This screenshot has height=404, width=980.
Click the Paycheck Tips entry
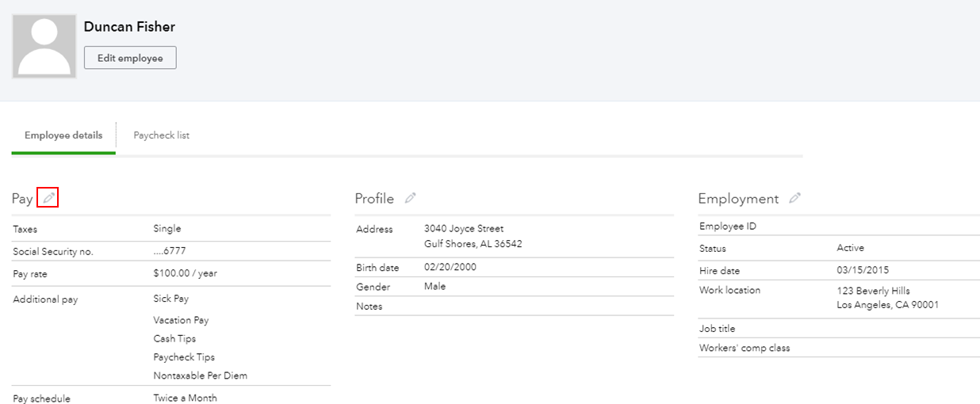[184, 357]
